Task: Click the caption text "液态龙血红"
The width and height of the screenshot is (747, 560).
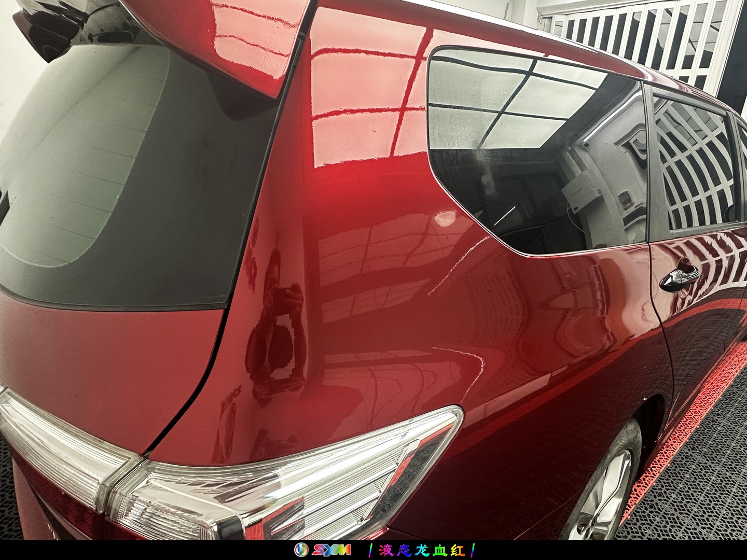Action: [422, 550]
